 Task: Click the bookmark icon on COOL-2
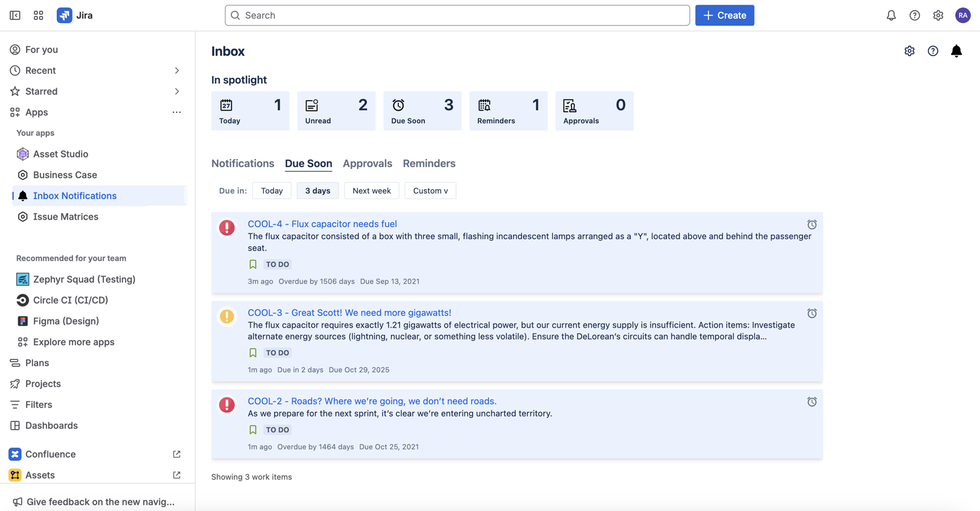[253, 430]
